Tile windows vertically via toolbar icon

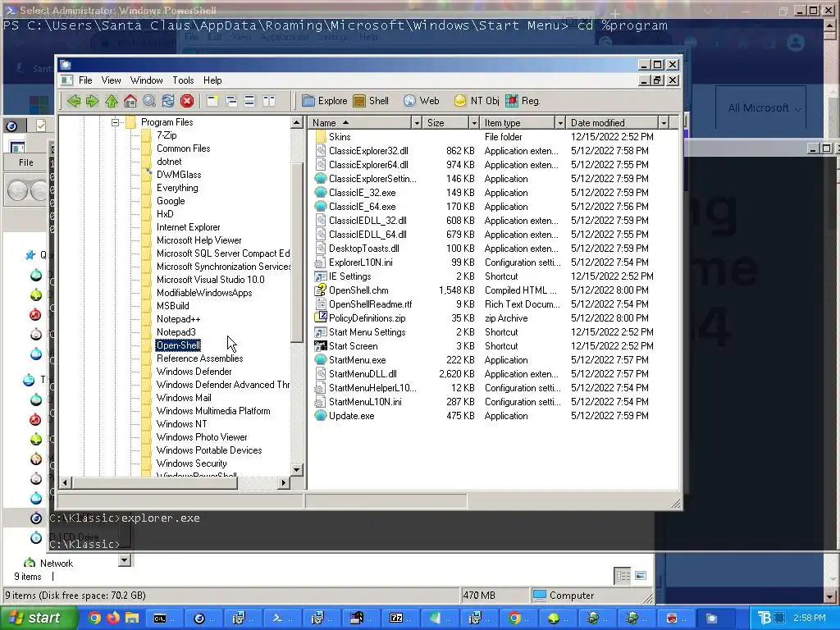[x=268, y=101]
